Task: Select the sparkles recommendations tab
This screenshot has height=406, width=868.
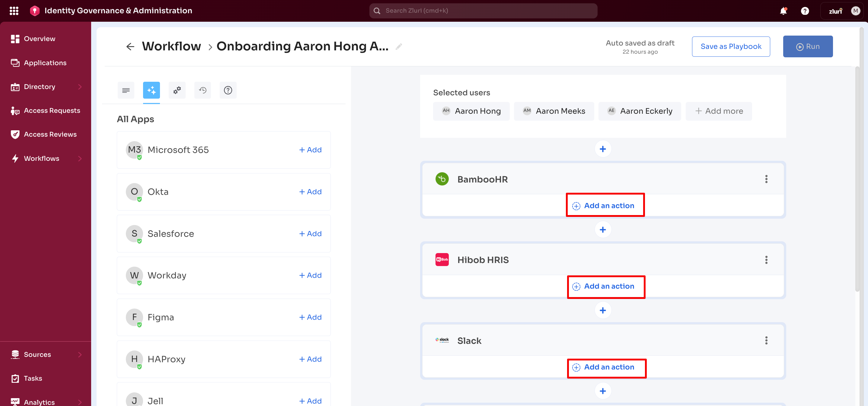Action: pyautogui.click(x=151, y=90)
